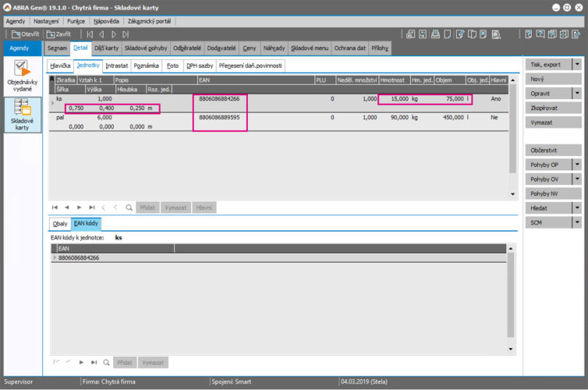The height and width of the screenshot is (390, 588).
Task: Click the Zavřít toolbar icon
Action: tap(61, 34)
